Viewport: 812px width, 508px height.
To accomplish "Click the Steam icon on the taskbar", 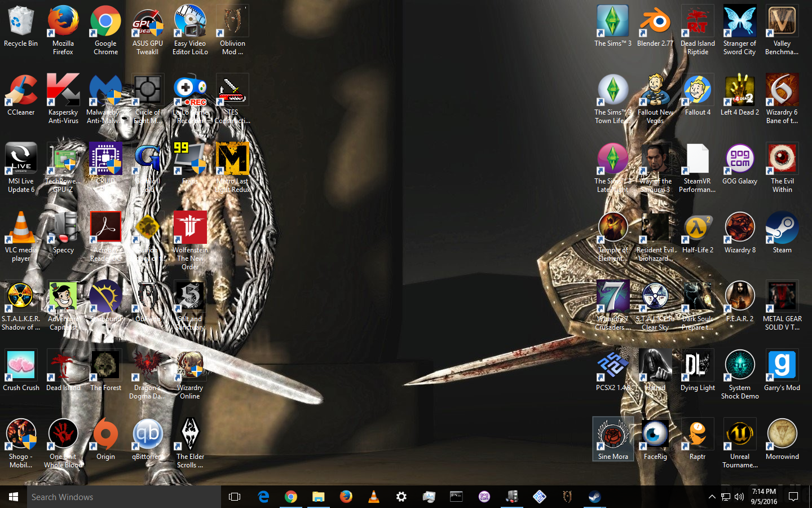I will [594, 497].
